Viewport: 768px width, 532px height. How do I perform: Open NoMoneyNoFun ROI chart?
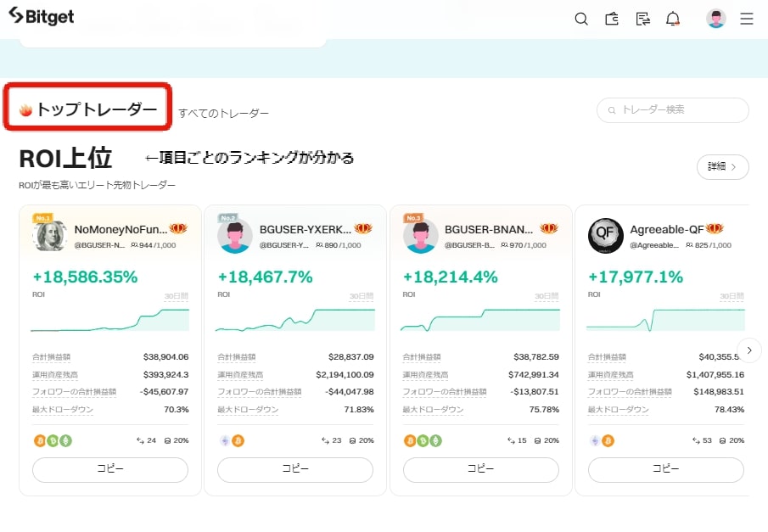click(x=109, y=320)
